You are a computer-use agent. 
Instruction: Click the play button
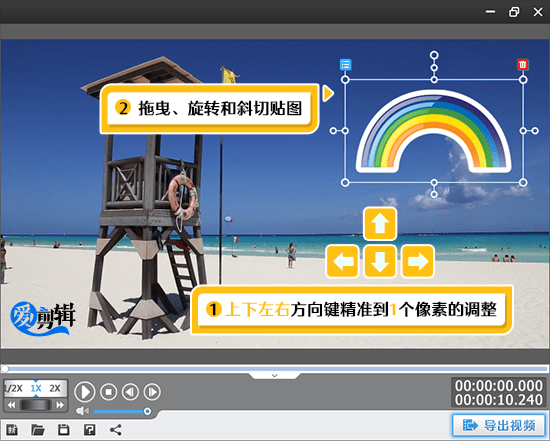click(85, 392)
